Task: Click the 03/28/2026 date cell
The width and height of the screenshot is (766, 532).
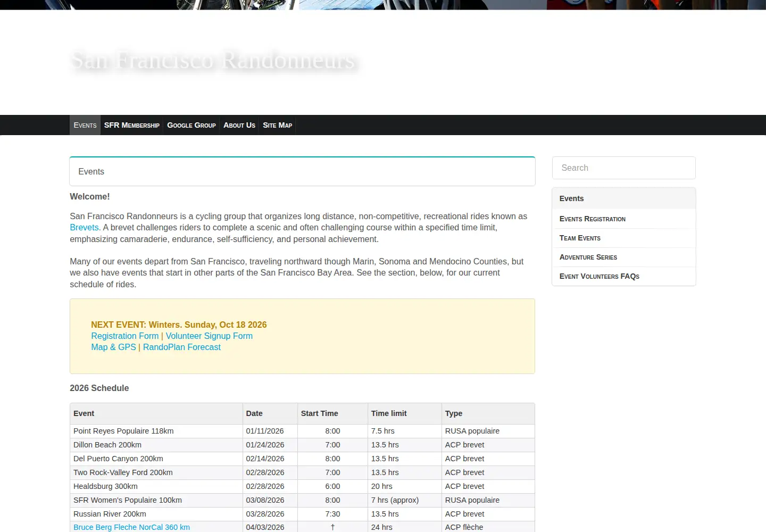Action: (x=270, y=514)
